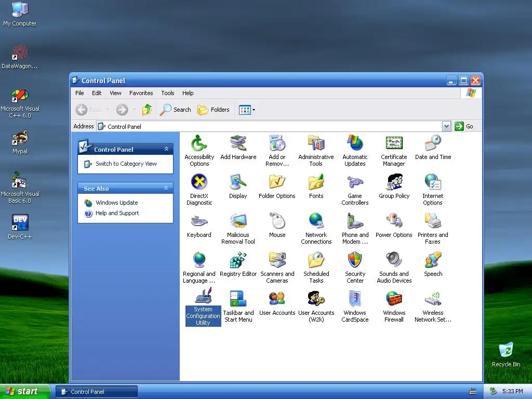This screenshot has width=532, height=399.
Task: Click the Up folder toolbar button
Action: coord(147,110)
